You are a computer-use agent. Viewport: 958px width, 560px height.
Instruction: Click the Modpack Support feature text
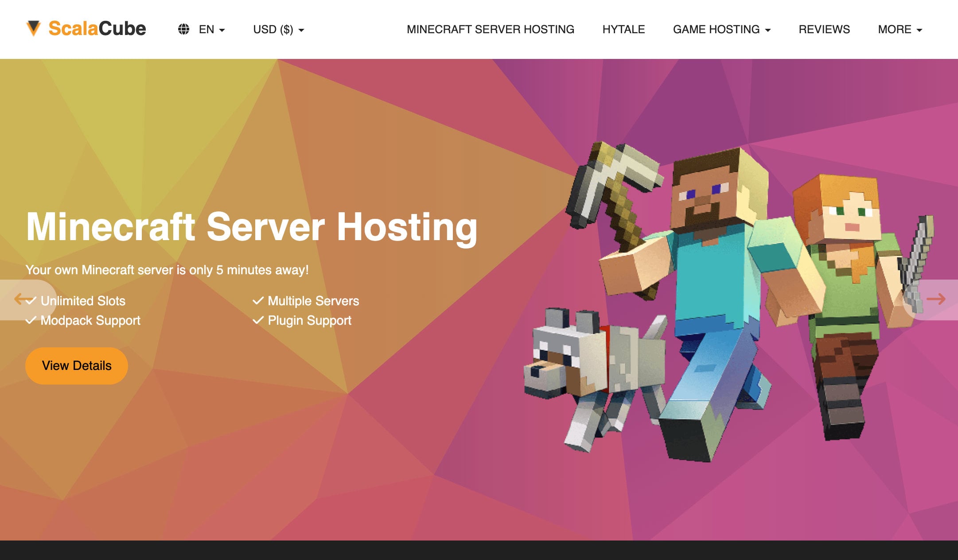coord(90,320)
